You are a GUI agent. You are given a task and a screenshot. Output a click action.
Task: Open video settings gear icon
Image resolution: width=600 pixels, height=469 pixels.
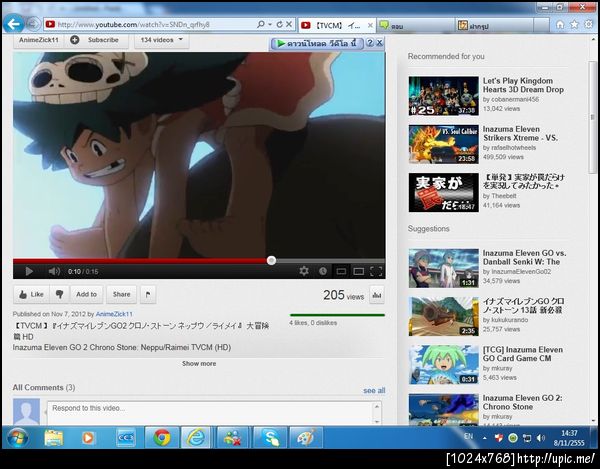(304, 271)
